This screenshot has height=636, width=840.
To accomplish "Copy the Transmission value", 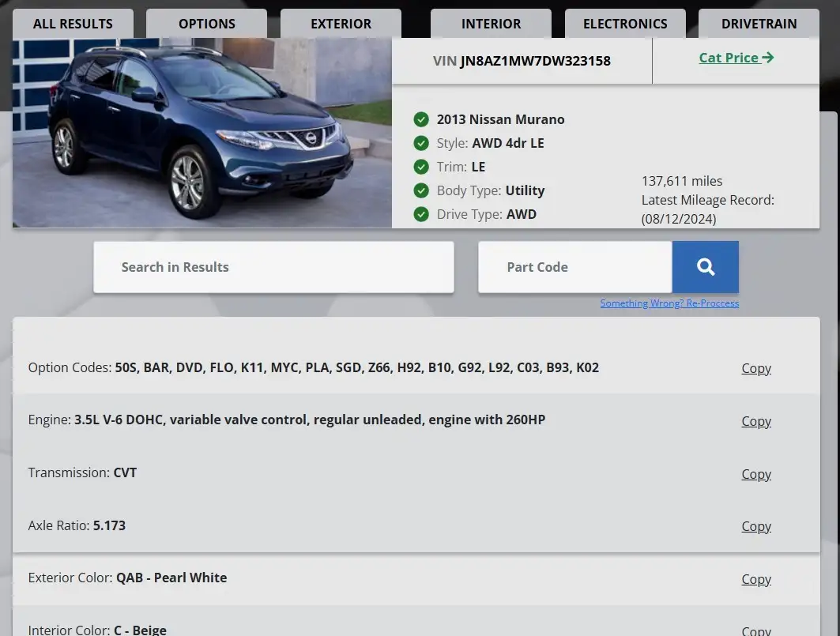I will [x=756, y=474].
